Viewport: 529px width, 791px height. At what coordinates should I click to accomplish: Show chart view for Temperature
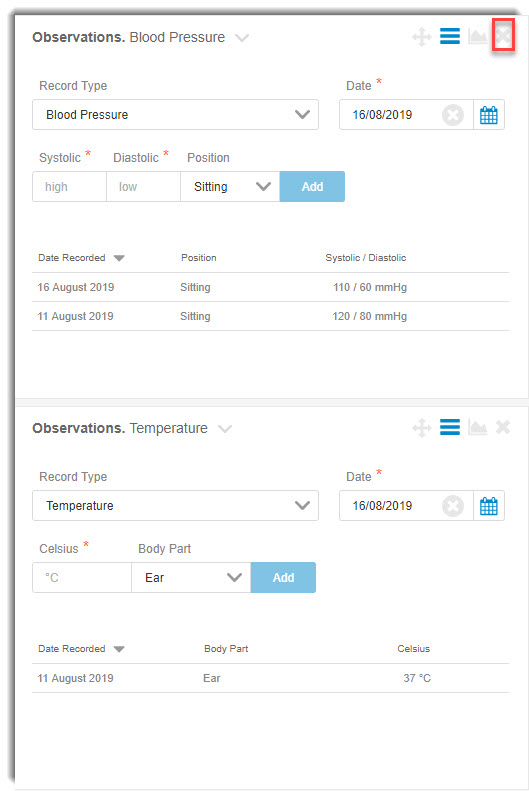point(477,427)
